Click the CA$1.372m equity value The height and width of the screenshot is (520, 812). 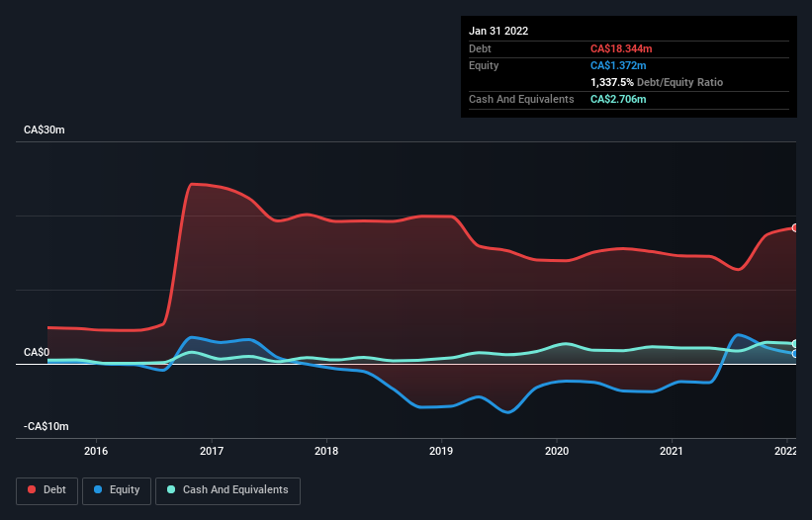pos(618,65)
